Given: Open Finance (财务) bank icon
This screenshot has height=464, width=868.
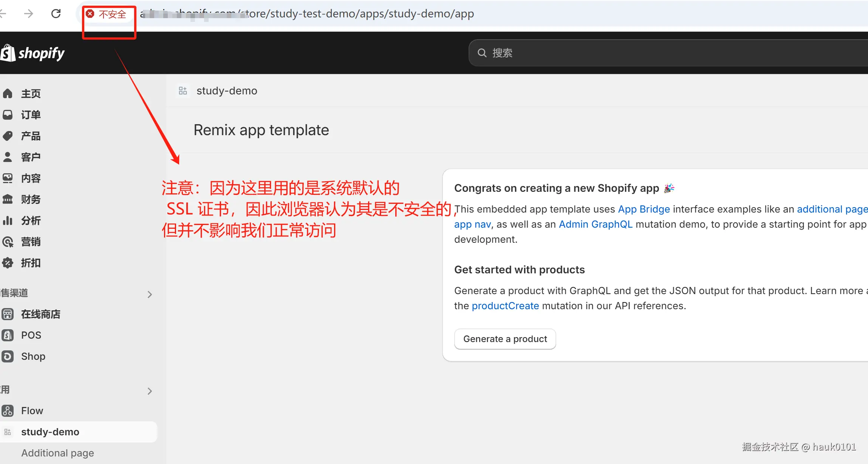Looking at the screenshot, I should (x=8, y=199).
